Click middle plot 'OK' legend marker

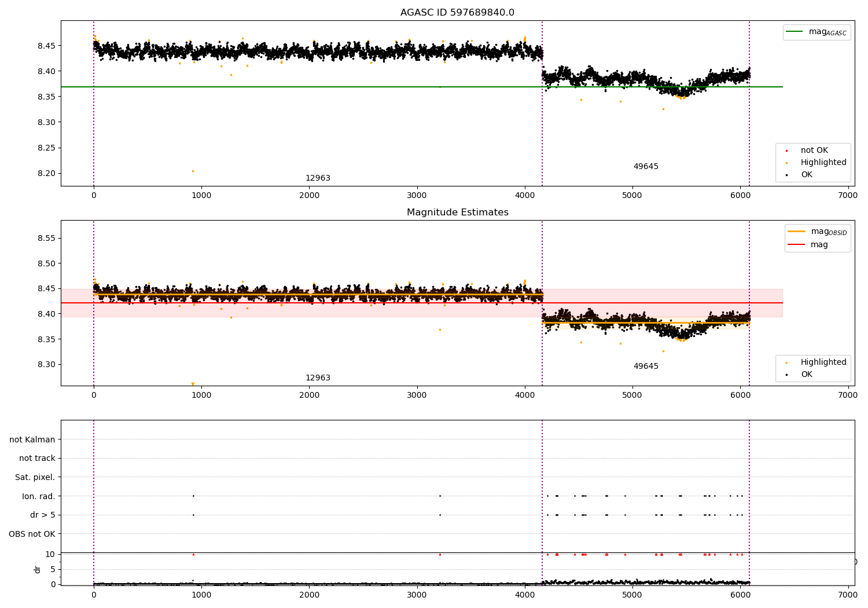click(x=786, y=375)
